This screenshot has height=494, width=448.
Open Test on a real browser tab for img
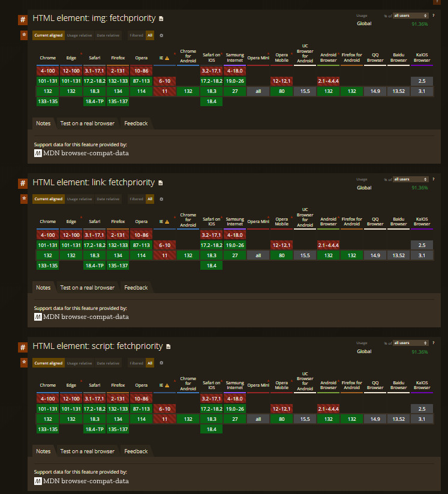coord(87,123)
